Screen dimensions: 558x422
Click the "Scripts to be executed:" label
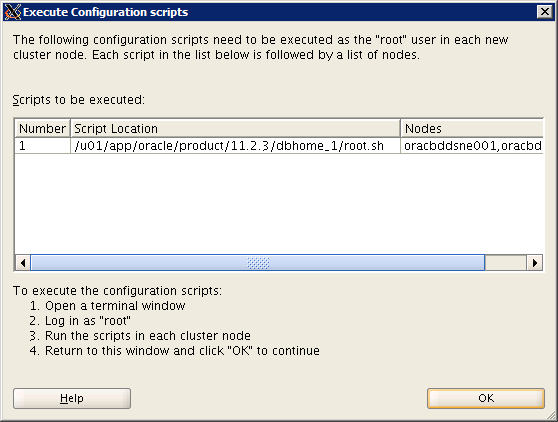pyautogui.click(x=79, y=100)
